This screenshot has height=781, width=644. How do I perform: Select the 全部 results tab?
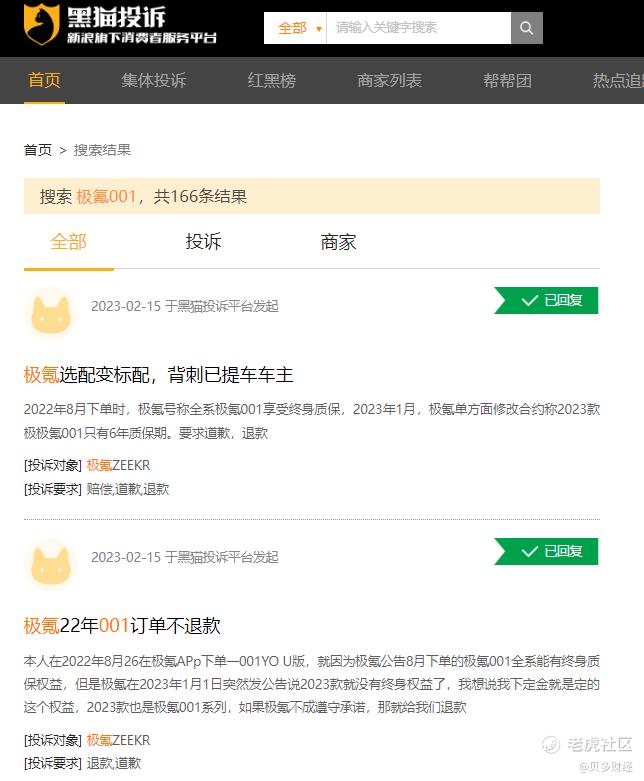coord(69,242)
